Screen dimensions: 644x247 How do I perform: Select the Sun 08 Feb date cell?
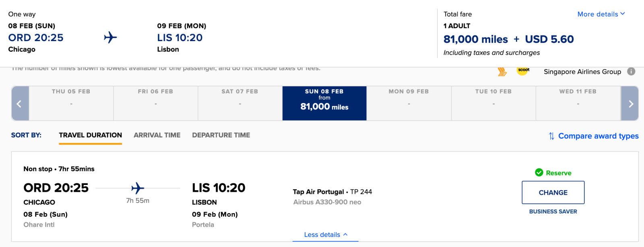click(x=324, y=103)
